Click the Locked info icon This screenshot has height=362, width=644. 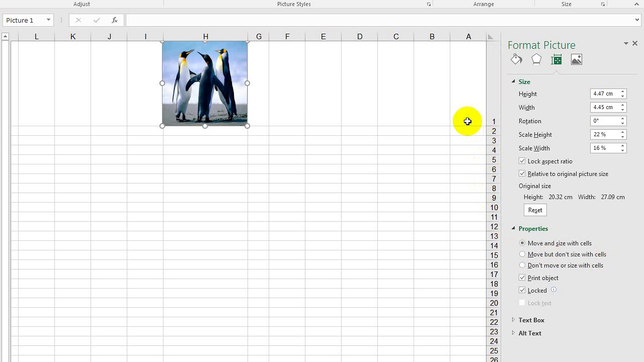[553, 290]
